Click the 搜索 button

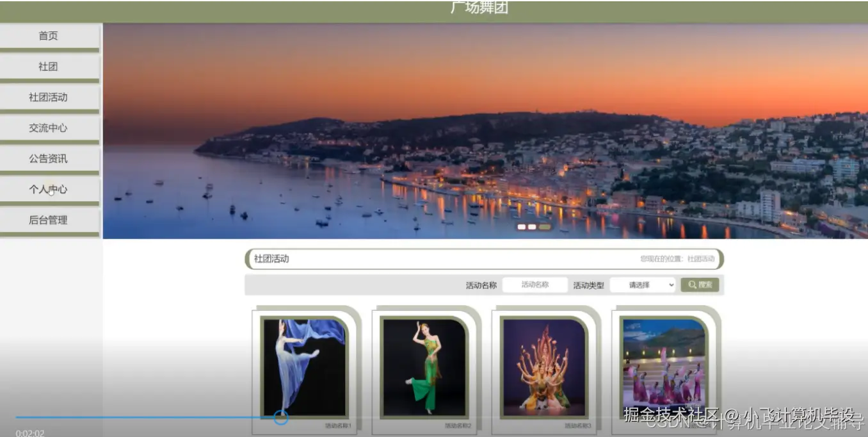700,285
